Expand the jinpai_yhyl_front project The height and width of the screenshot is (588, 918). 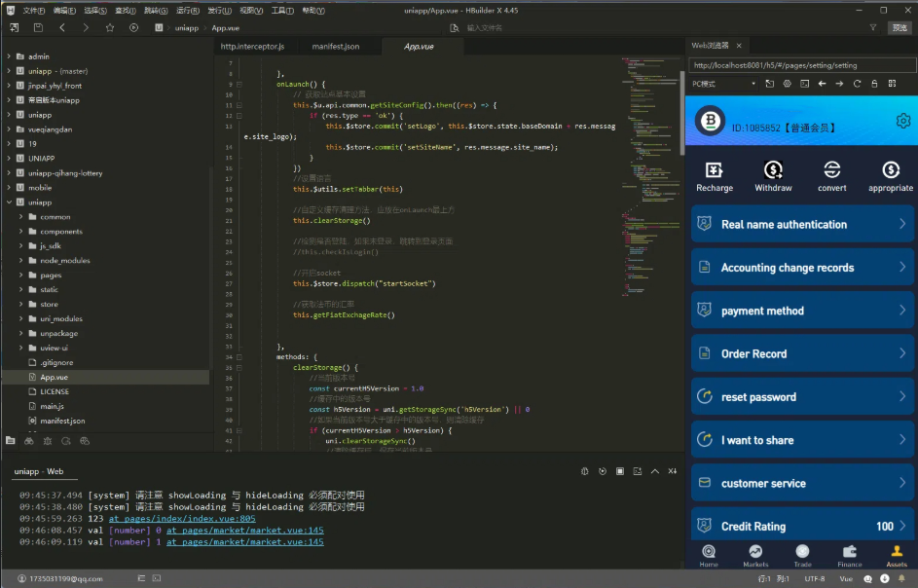click(9, 86)
